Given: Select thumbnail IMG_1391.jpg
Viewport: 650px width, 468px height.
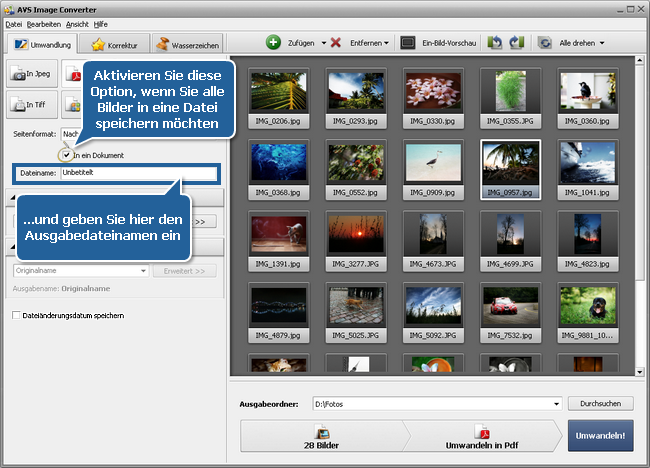Looking at the screenshot, I should pos(279,241).
